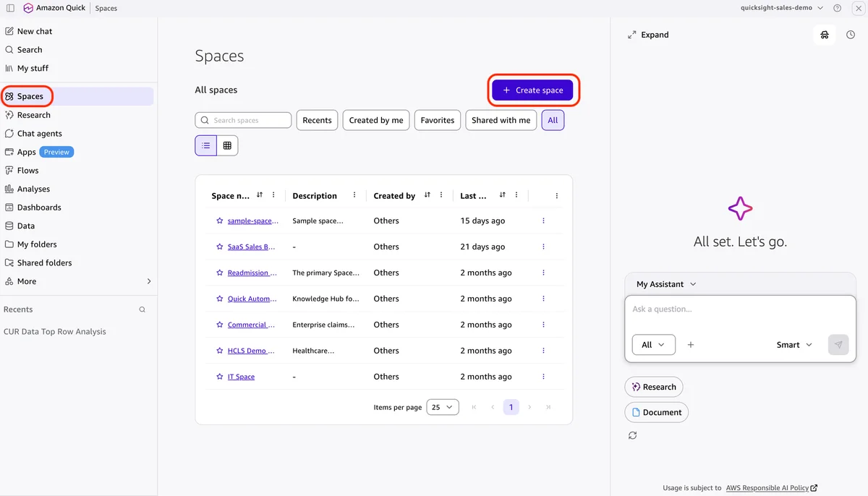Switch to list view
The width and height of the screenshot is (868, 496).
206,145
